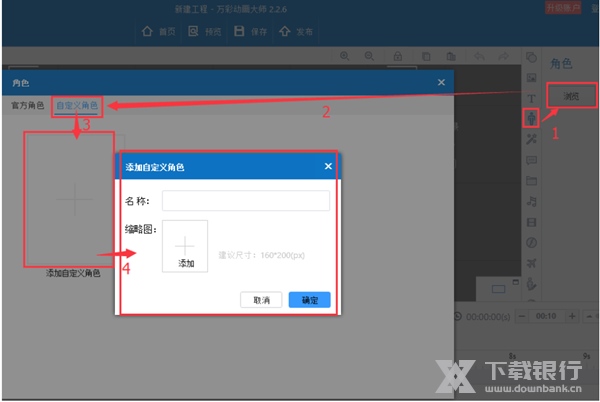Open the speech bubble tool icon
Viewport: 600px width, 402px height.
[x=532, y=160]
